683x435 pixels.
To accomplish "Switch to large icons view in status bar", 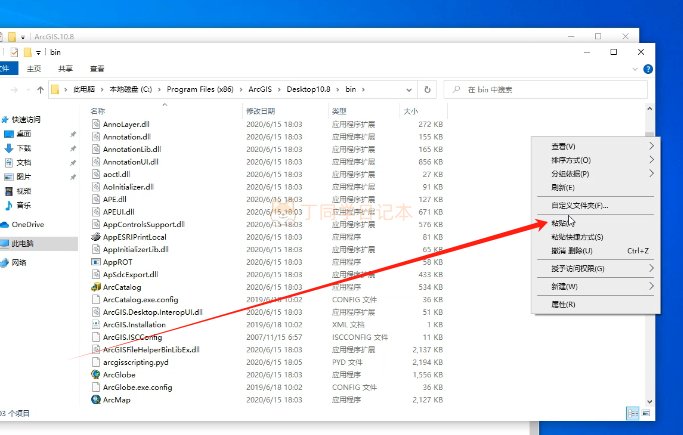I will coord(646,412).
